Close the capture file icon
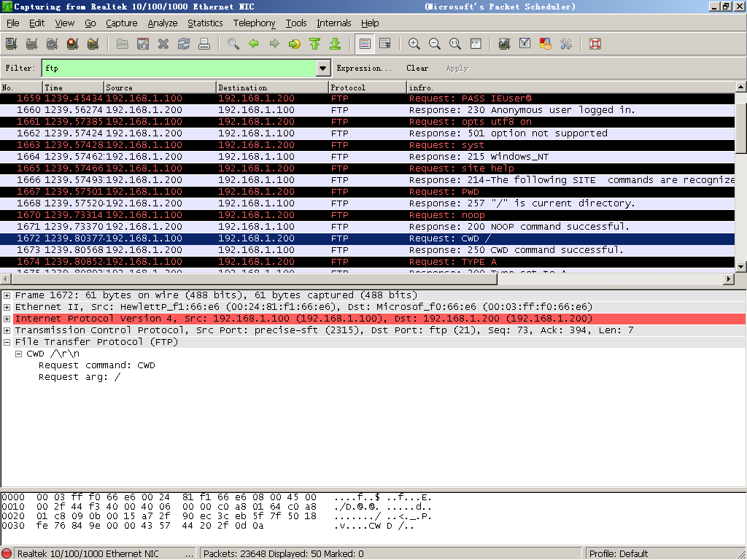The width and height of the screenshot is (747, 560). pos(163,44)
